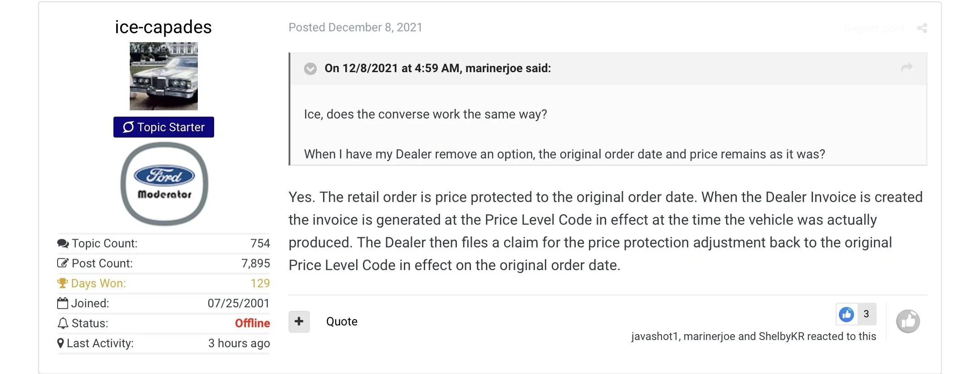Click the blue Like reaction icon
The image size is (980, 374).
846,314
